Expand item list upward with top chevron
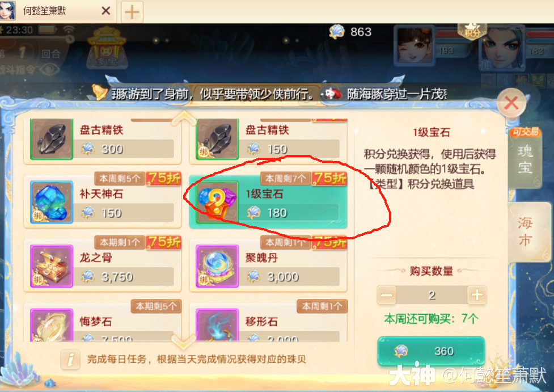The width and height of the screenshot is (554, 392). click(184, 117)
